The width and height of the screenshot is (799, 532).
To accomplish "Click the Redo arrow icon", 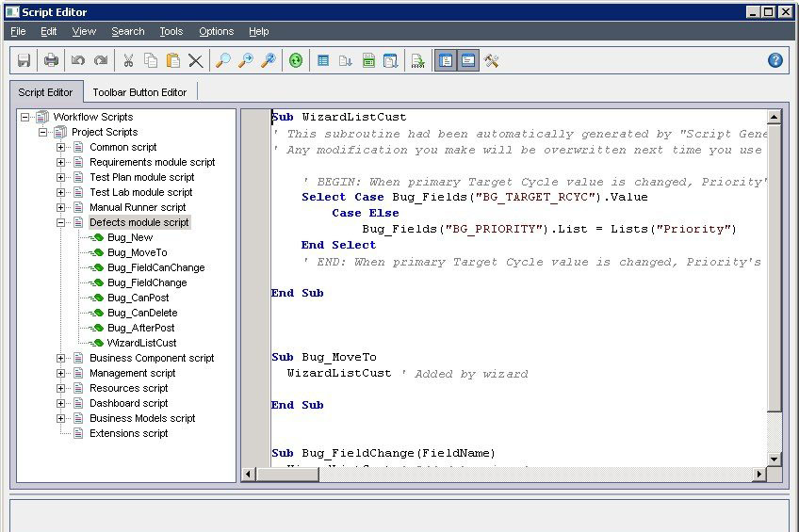I will pos(101,60).
